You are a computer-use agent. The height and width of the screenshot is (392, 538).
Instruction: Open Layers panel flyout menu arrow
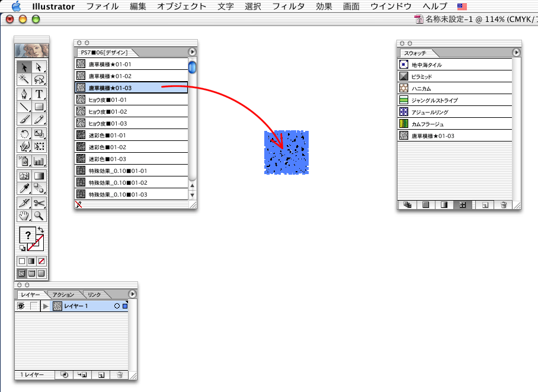(133, 294)
